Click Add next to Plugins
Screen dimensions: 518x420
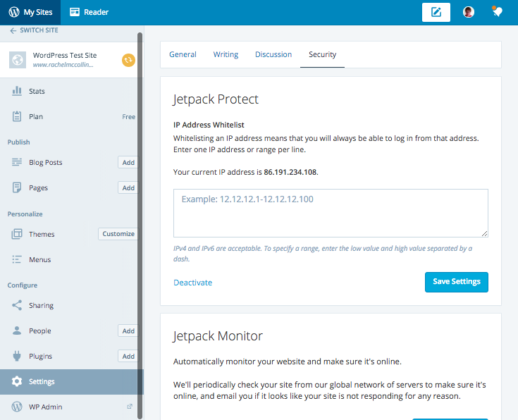128,356
